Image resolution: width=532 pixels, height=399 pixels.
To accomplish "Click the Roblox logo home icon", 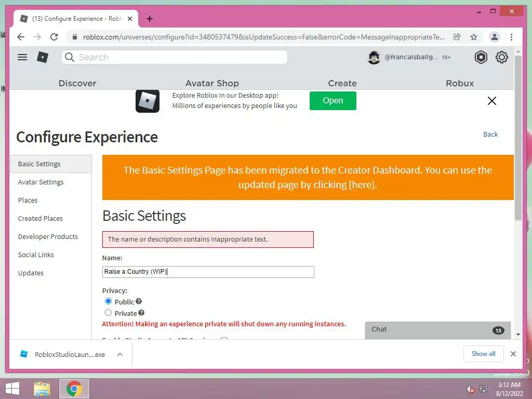I will tap(43, 57).
